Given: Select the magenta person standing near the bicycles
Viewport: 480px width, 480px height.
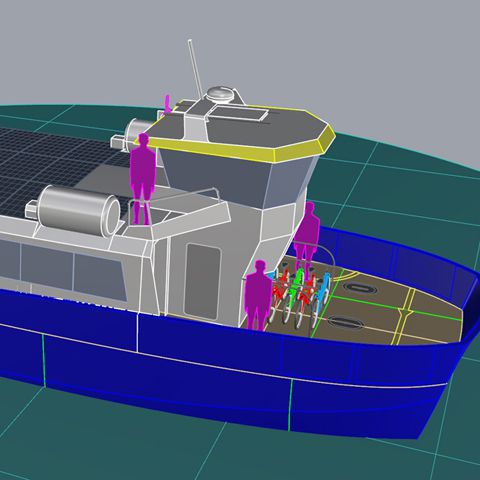Looking at the screenshot, I should pyautogui.click(x=258, y=295).
